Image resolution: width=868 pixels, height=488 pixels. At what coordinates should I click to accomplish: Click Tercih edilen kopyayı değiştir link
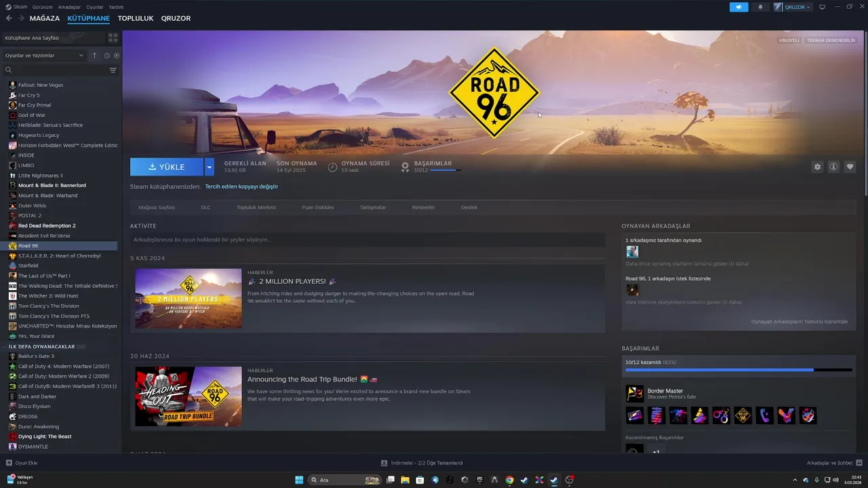tap(241, 186)
